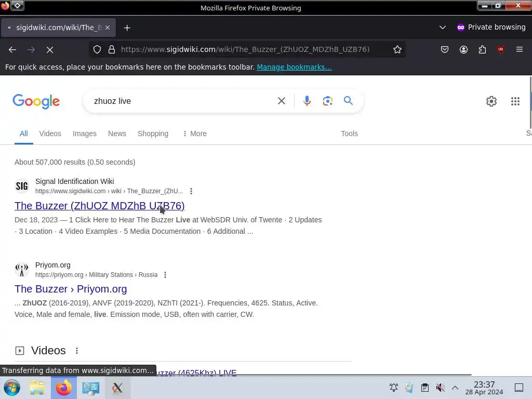Open file manager from taskbar
The image size is (532, 399).
point(37,388)
